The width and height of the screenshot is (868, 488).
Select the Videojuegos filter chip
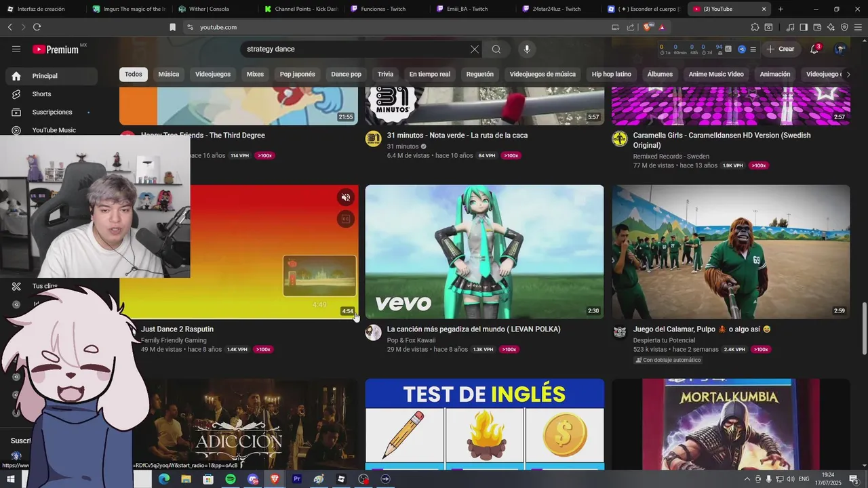[213, 74]
